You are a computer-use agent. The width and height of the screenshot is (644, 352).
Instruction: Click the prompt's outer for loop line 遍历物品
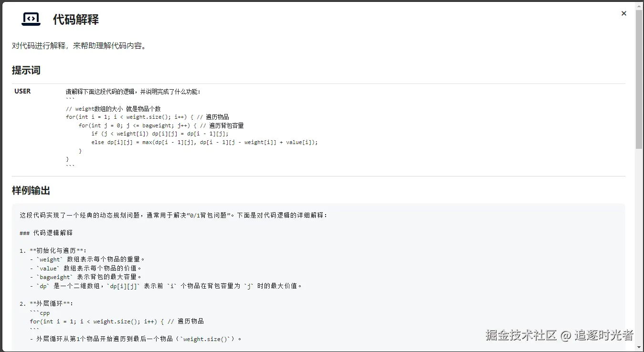(x=148, y=117)
